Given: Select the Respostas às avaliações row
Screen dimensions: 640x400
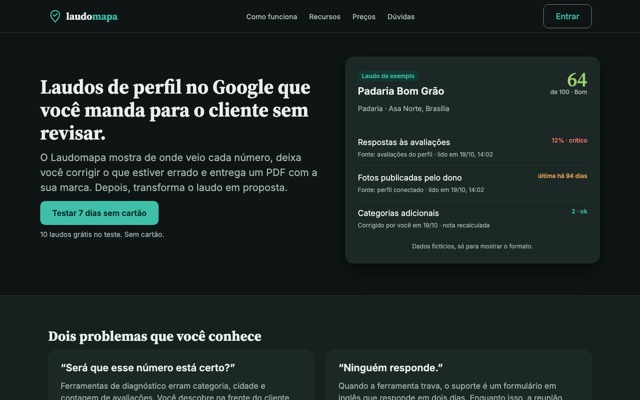Looking at the screenshot, I should click(x=472, y=147).
